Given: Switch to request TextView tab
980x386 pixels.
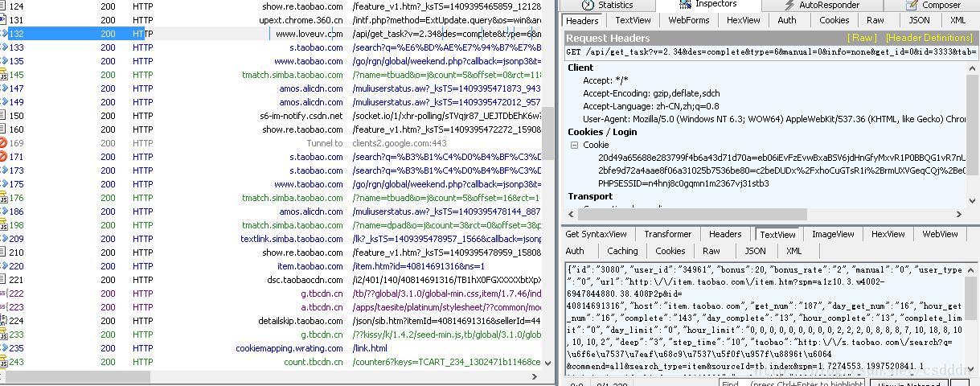Looking at the screenshot, I should [x=633, y=20].
